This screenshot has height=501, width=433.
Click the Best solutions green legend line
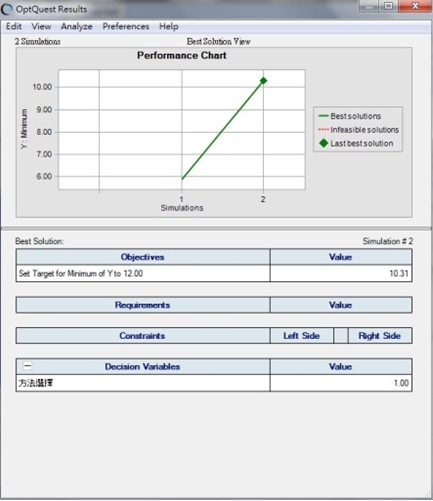click(x=323, y=116)
